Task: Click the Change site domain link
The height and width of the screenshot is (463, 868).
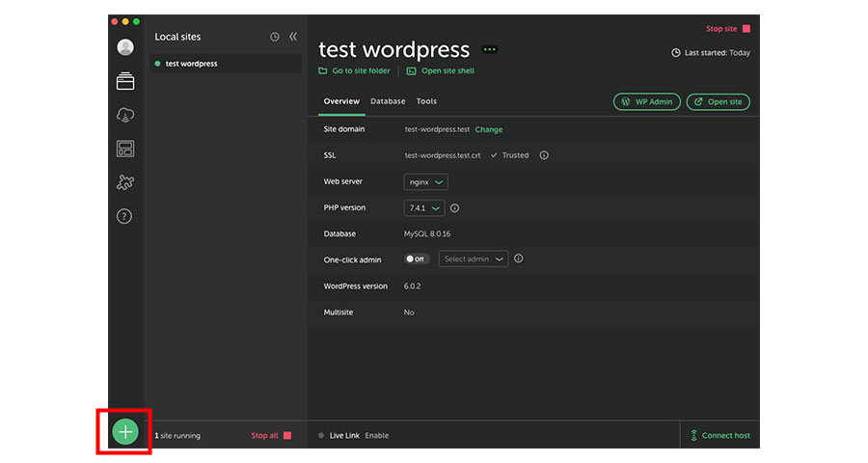Action: click(489, 129)
